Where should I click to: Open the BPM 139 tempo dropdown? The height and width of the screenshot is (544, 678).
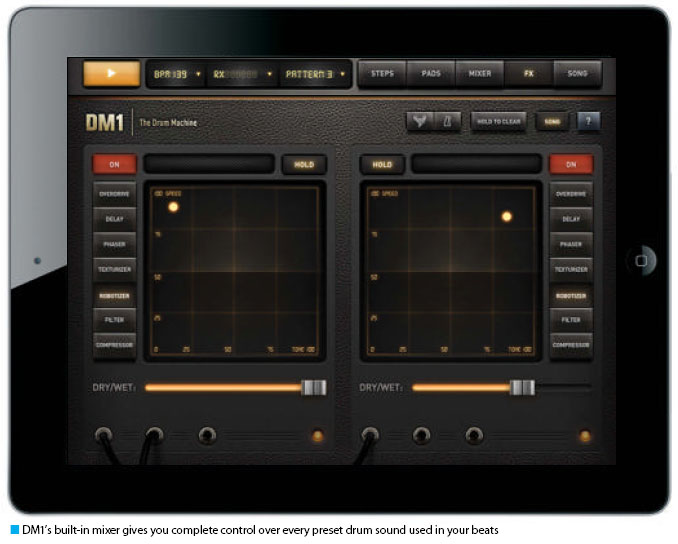[x=177, y=74]
